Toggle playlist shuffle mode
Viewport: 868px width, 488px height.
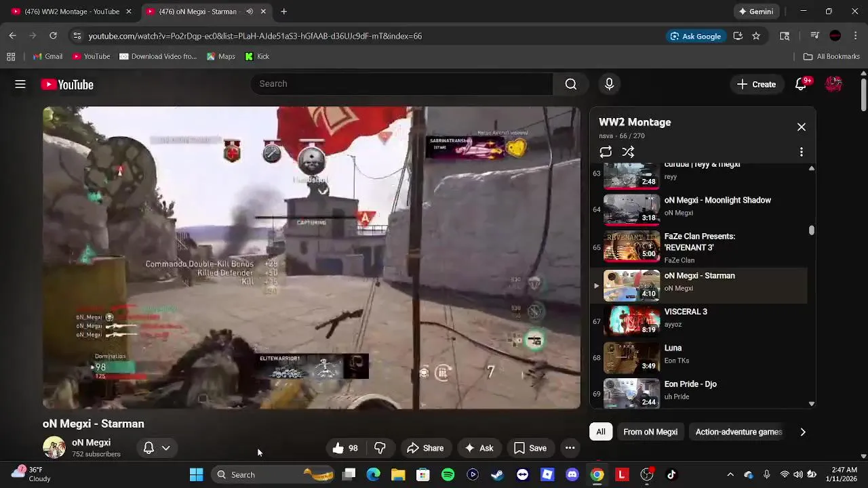pyautogui.click(x=629, y=152)
